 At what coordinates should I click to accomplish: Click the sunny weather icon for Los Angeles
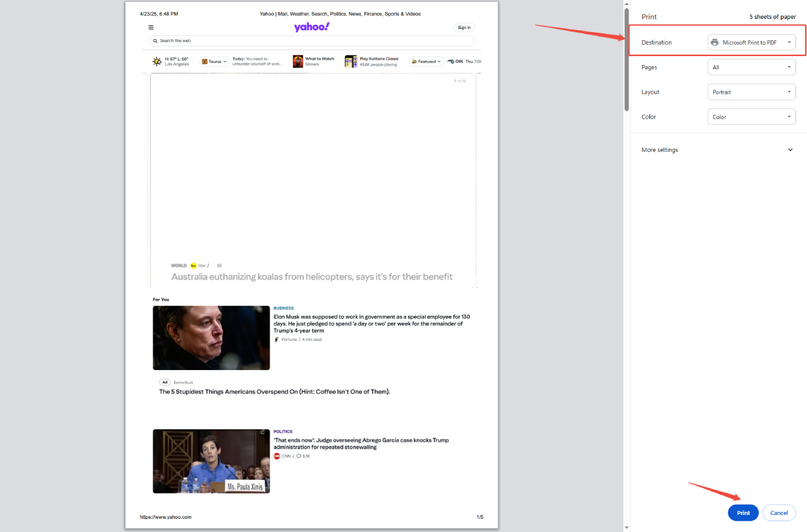[x=157, y=61]
